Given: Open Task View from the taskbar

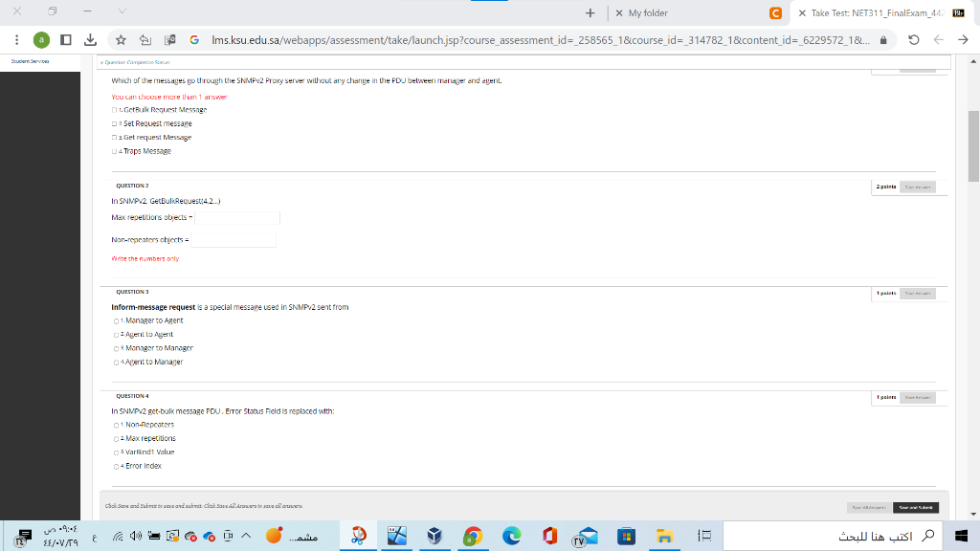Looking at the screenshot, I should point(706,536).
